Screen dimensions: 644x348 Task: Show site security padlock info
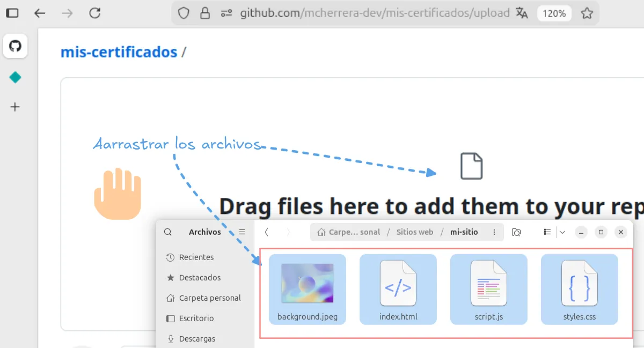(x=204, y=13)
